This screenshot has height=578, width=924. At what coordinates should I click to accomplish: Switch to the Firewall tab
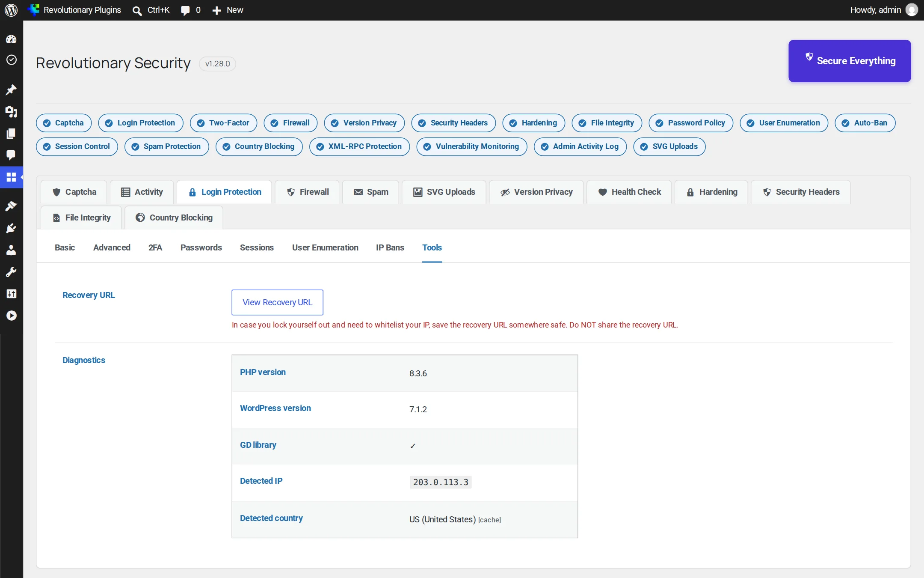(308, 192)
